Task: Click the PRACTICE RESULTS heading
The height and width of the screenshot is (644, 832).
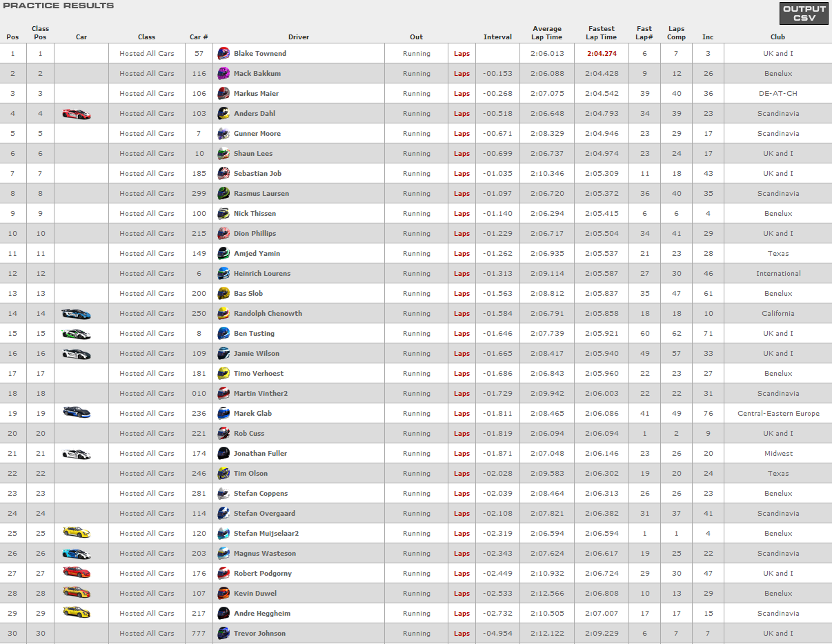Action: 58,6
